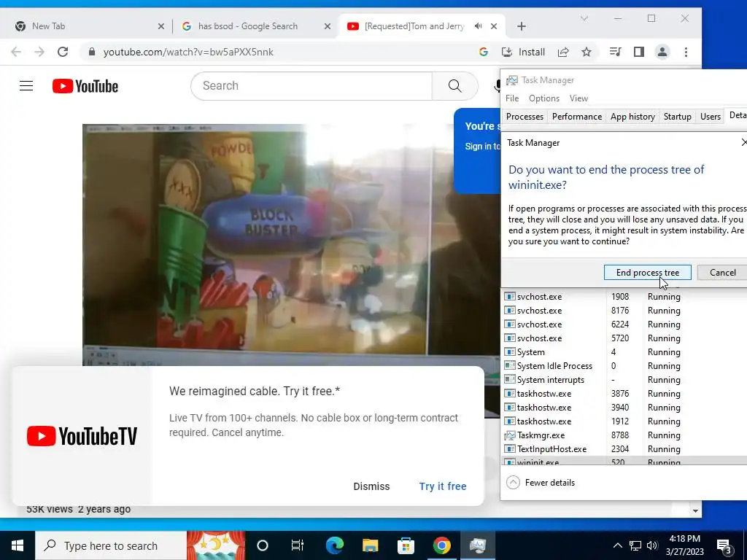Open Cortana circle on the taskbar
Viewport: 747px width, 560px height.
[x=263, y=545]
